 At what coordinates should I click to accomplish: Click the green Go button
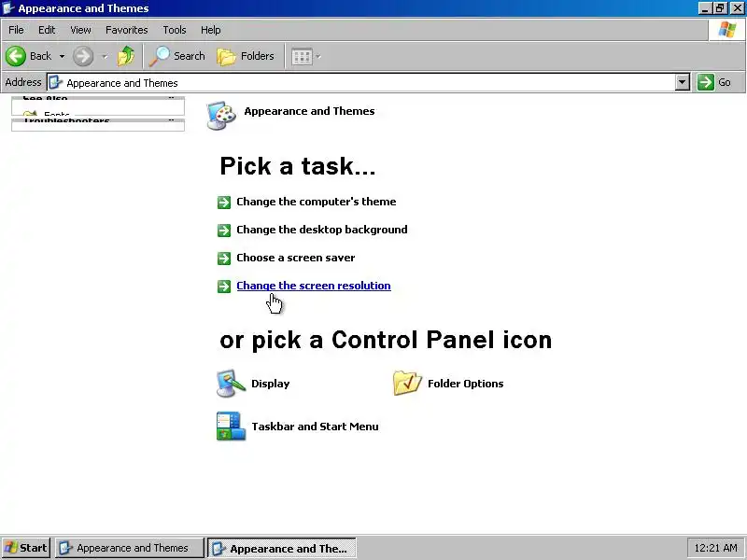pyautogui.click(x=714, y=82)
